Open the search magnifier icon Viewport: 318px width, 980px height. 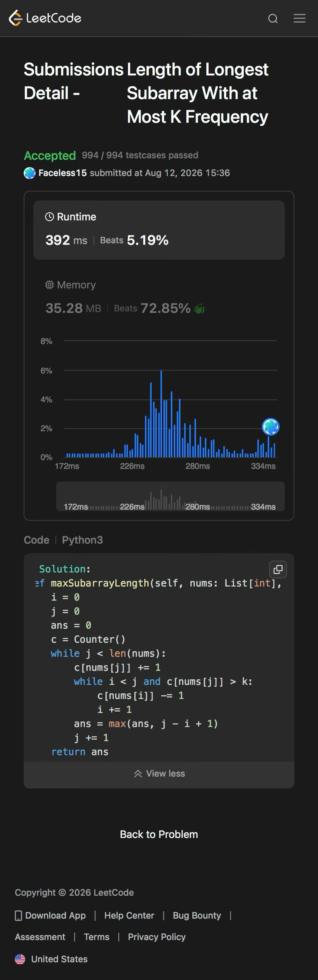coord(273,18)
